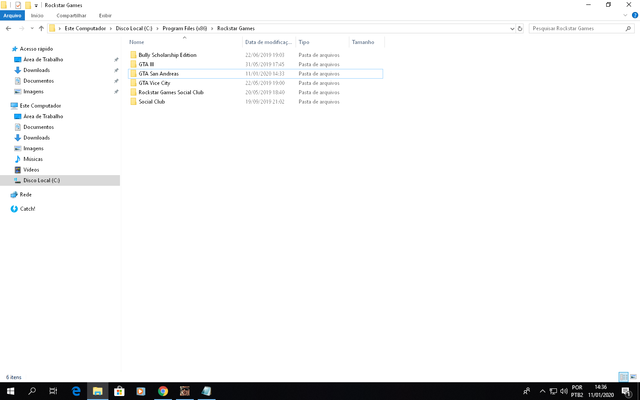Open Task View on taskbar
The image size is (640, 400).
[x=53, y=391]
